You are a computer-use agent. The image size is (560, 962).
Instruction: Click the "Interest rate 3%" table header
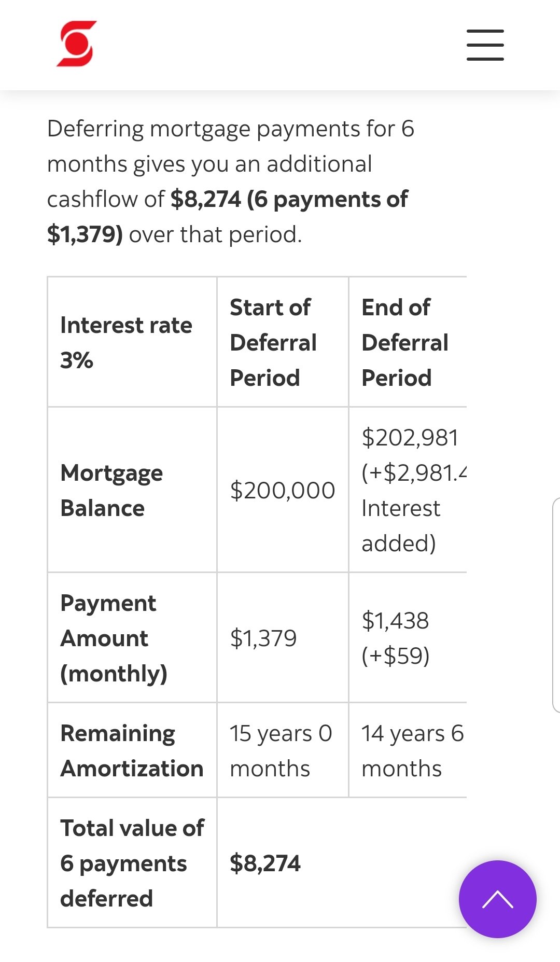(126, 342)
